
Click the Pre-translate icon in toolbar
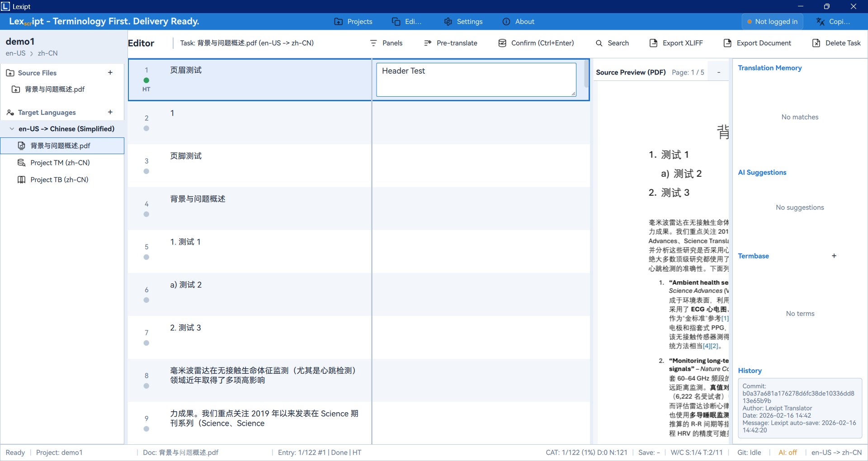[428, 43]
